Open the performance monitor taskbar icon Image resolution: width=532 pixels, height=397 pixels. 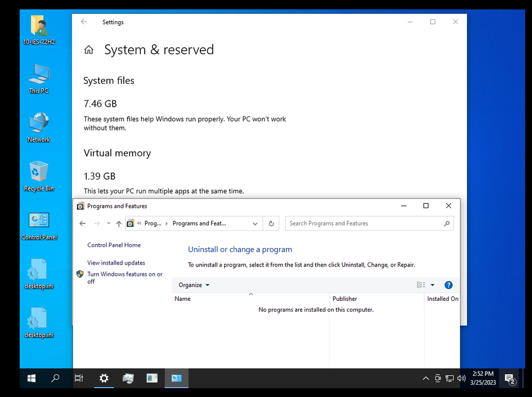pos(128,378)
